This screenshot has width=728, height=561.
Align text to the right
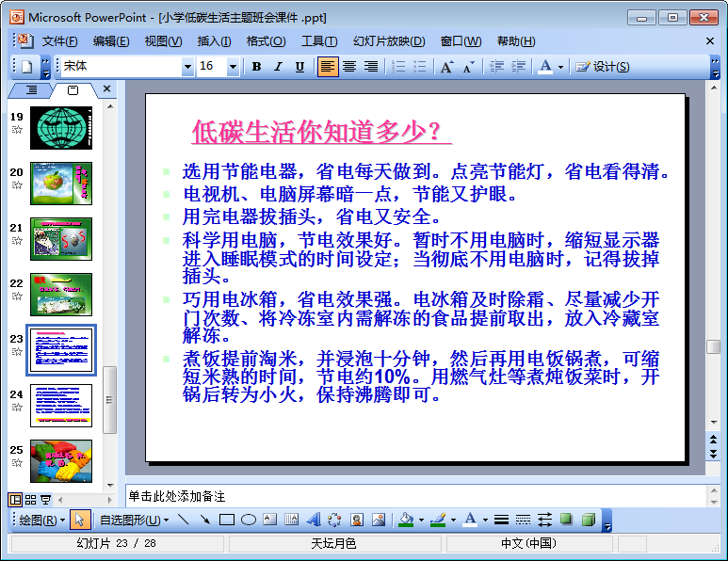370,67
